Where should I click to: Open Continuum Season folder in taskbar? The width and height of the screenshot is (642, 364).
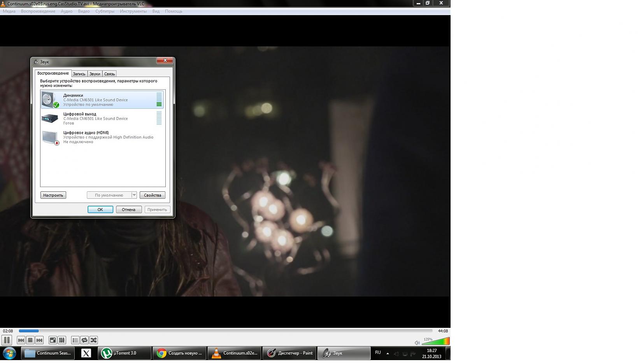[48, 353]
